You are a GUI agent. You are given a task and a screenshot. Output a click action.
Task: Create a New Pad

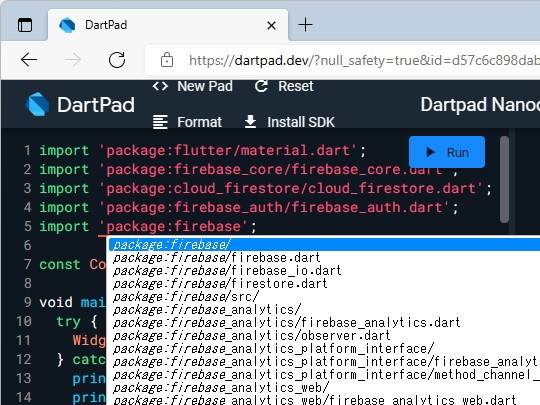tap(193, 86)
